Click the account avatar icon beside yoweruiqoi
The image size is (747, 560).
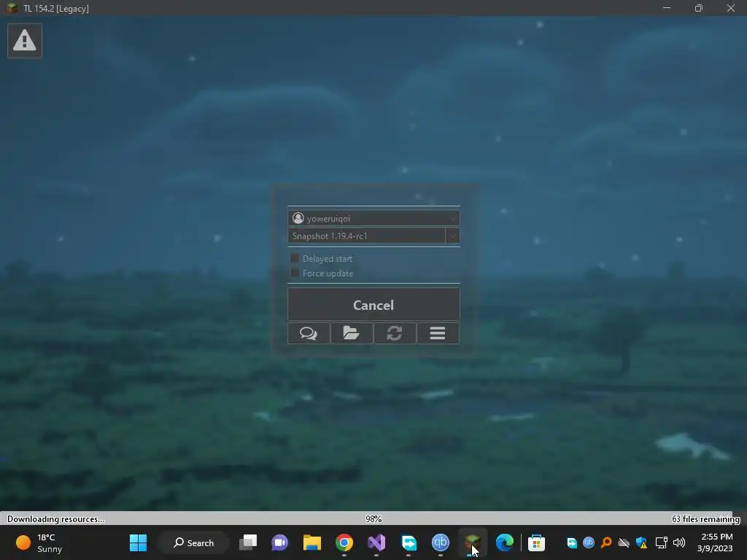point(298,218)
